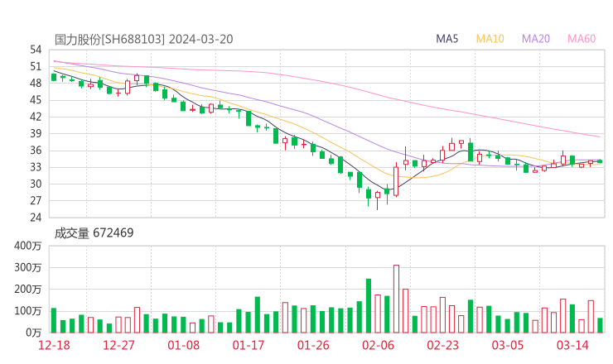Click the 400万 volume axis label
Screen dimensions: 613x364
pyautogui.click(x=28, y=246)
